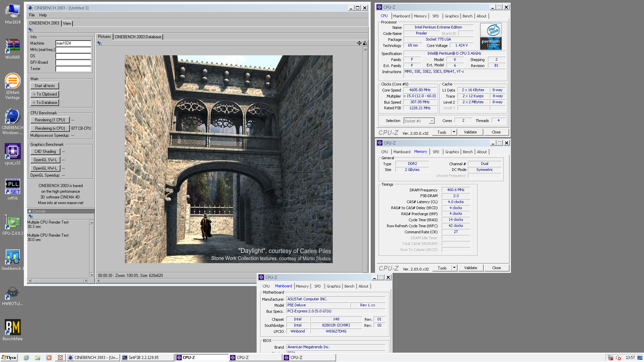The height and width of the screenshot is (362, 644).
Task: Click the muted volume tray icon
Action: tap(618, 358)
